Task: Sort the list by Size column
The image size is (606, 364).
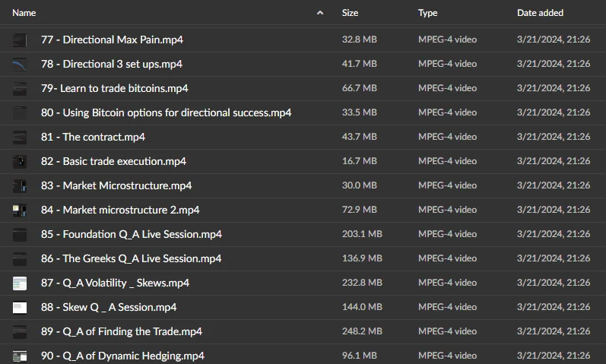Action: (x=351, y=13)
